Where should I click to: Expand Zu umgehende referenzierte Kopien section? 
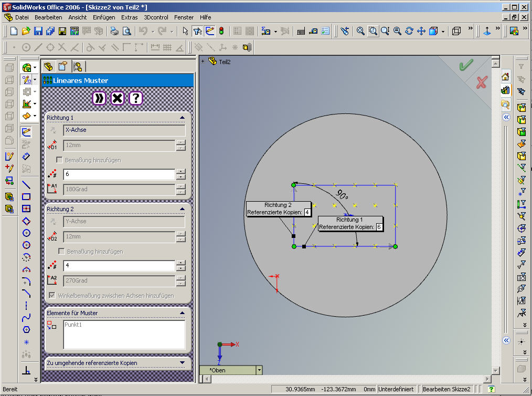182,363
